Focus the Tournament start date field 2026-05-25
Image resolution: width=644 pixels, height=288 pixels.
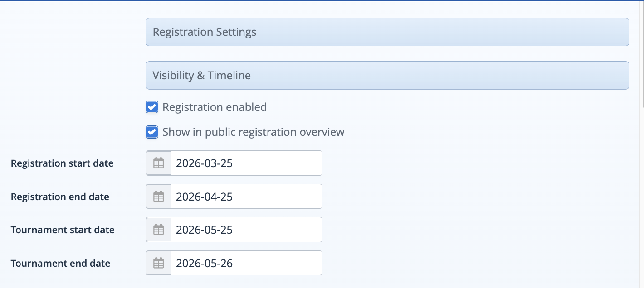click(x=246, y=230)
